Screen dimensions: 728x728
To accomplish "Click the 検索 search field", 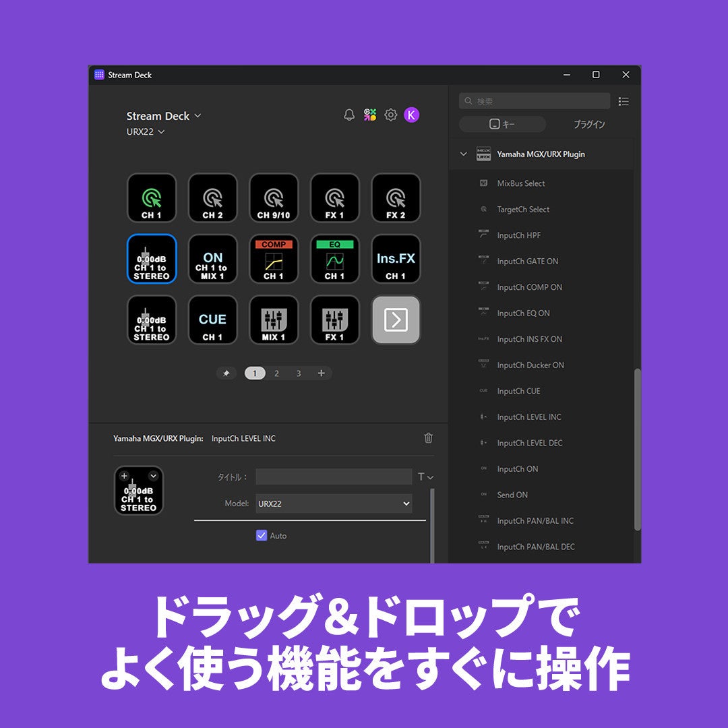I will (535, 101).
